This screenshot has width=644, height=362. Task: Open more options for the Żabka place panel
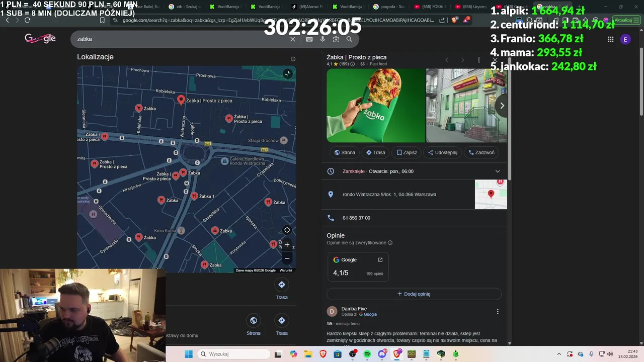pos(478,60)
